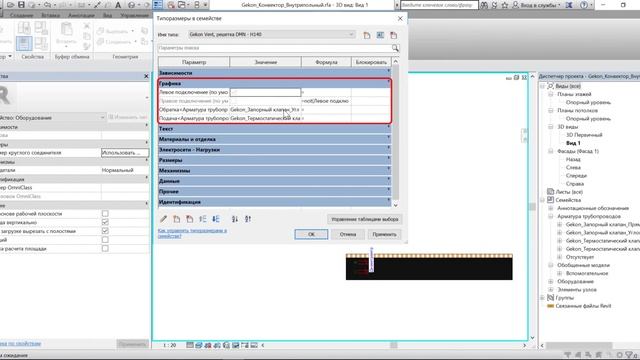
Task: Click the pencil Edit parameter icon
Action: pos(164,219)
